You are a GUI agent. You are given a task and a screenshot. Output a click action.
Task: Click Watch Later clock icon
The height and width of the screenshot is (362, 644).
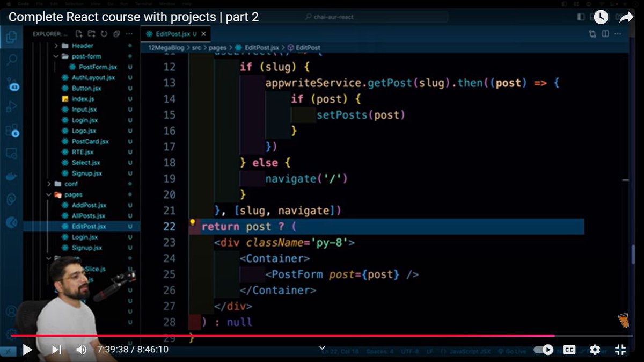click(601, 17)
